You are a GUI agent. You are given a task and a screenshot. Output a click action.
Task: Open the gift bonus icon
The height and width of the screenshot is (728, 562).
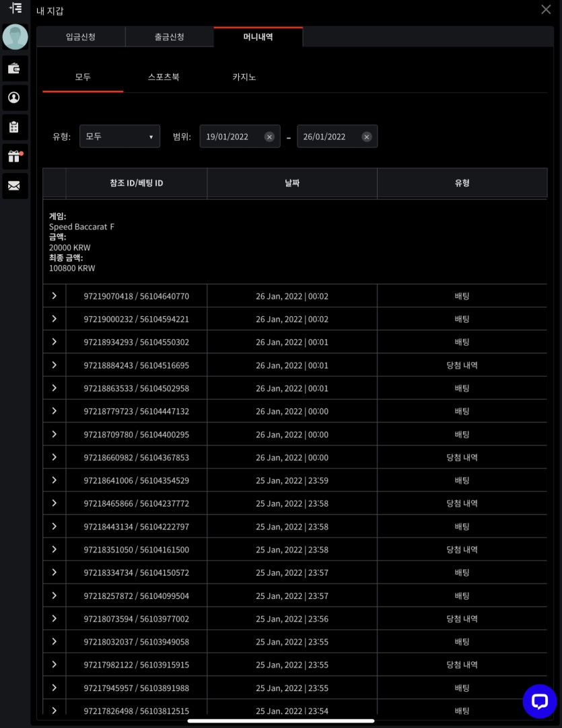pyautogui.click(x=14, y=157)
